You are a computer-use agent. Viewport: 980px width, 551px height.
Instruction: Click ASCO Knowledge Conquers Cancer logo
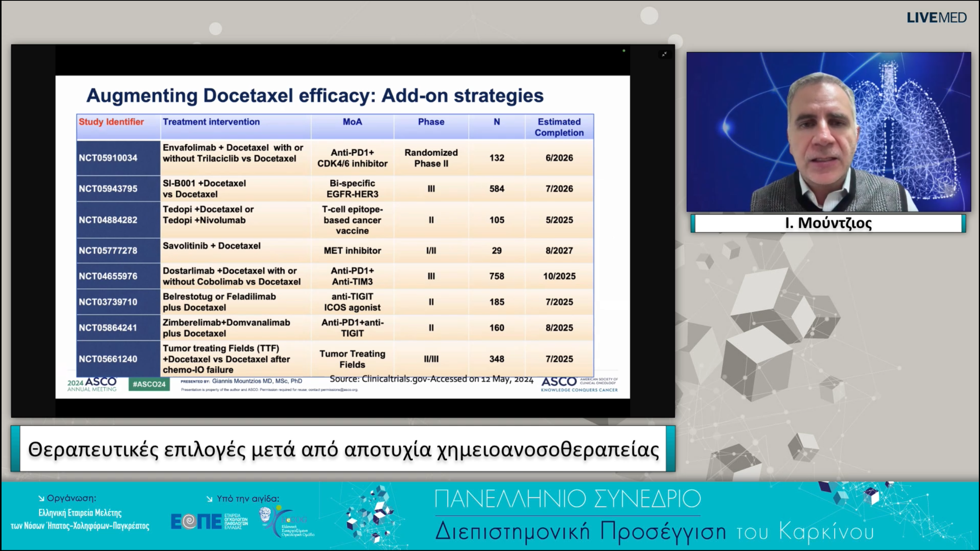point(579,384)
